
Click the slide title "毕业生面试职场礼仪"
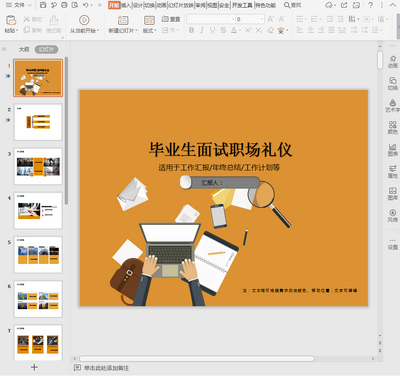[220, 149]
